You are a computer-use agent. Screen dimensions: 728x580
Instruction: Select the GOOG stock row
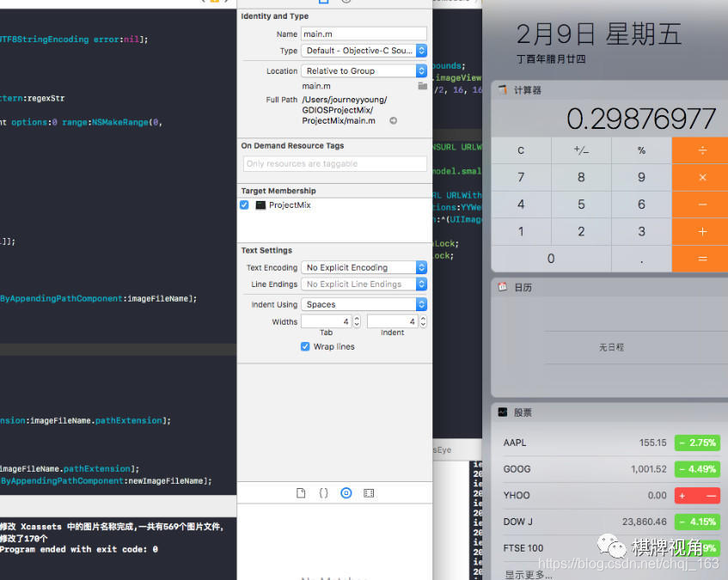pyautogui.click(x=611, y=469)
